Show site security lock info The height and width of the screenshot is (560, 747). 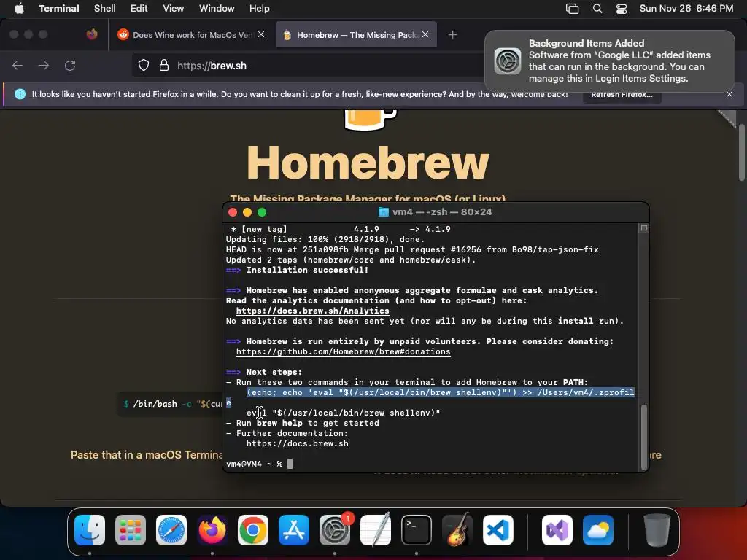click(x=164, y=65)
